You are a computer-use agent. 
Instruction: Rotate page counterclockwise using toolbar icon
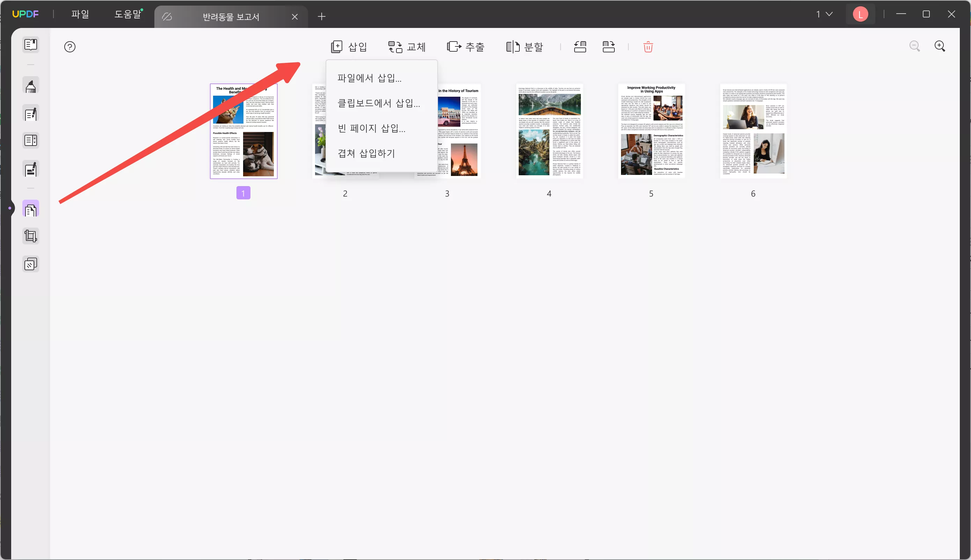(x=580, y=47)
